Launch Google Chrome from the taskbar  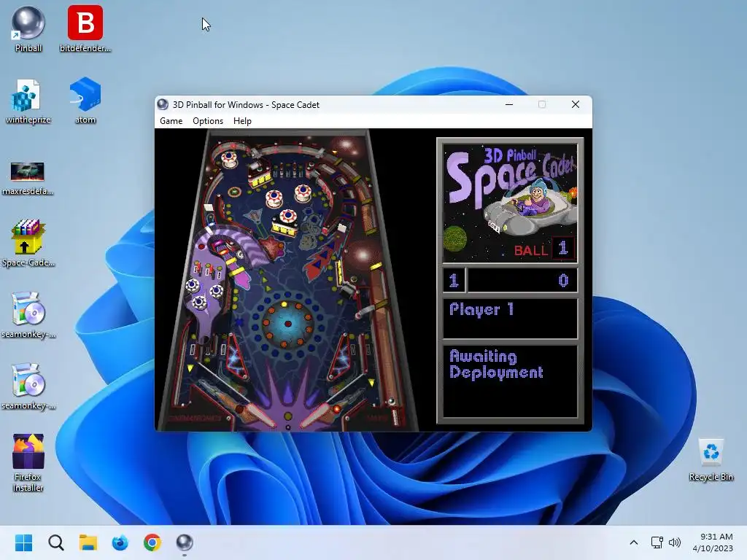point(152,542)
